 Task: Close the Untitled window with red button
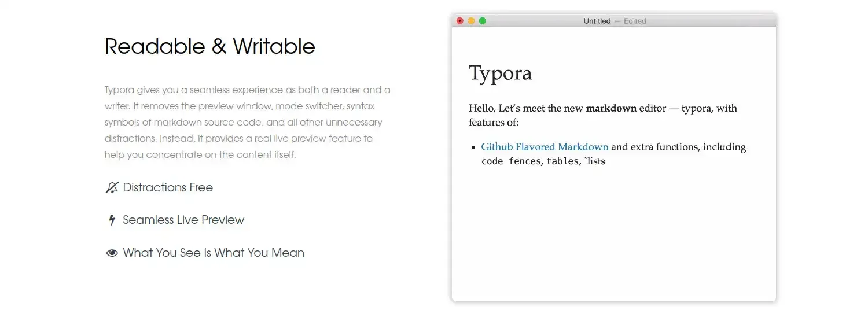[460, 21]
